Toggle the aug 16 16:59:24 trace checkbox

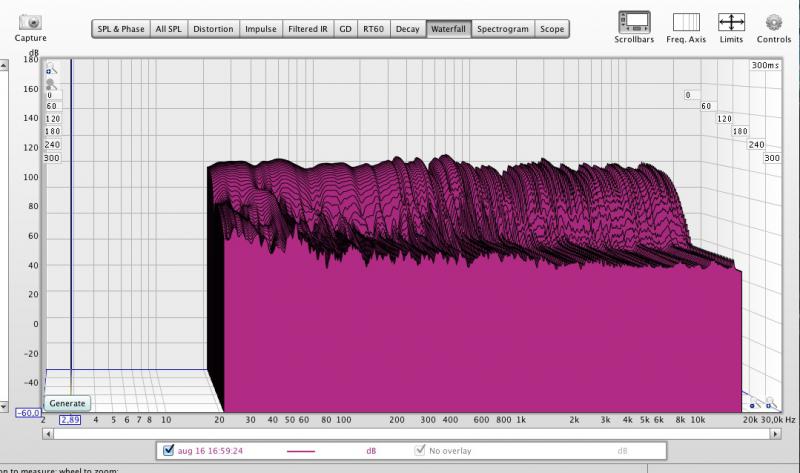click(x=168, y=450)
